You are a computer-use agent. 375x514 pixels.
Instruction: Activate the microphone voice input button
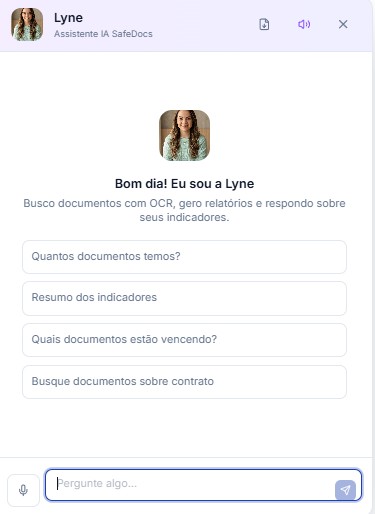point(23,490)
